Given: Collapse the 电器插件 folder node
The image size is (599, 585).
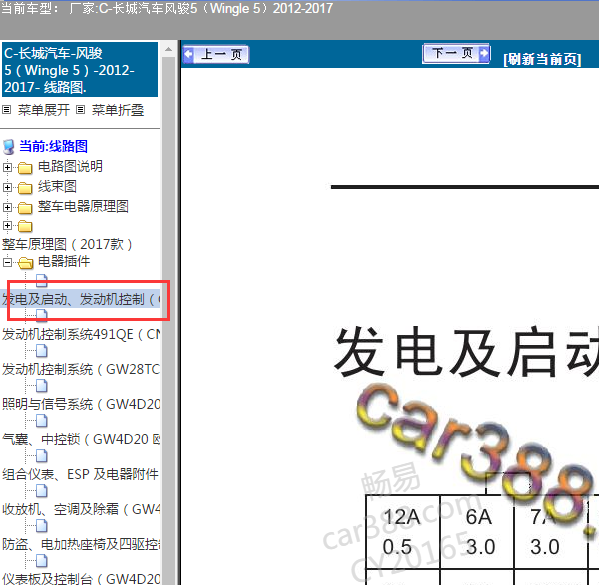Looking at the screenshot, I should (7, 262).
